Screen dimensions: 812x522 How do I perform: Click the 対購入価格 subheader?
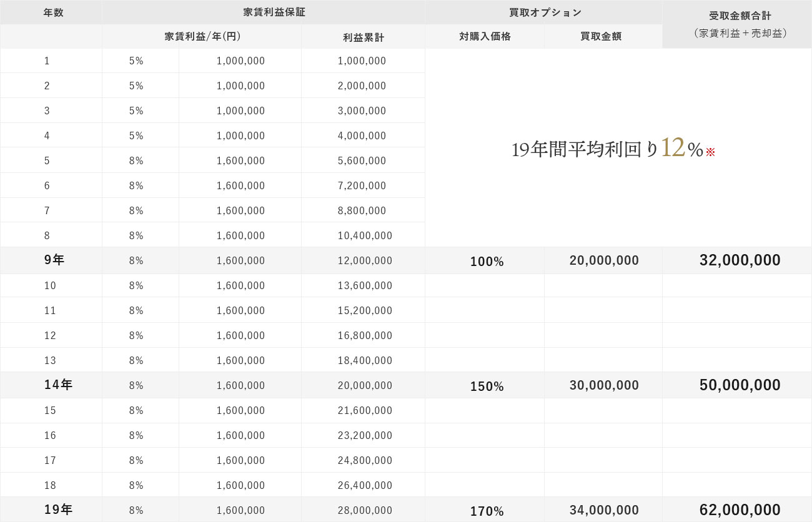click(x=485, y=36)
